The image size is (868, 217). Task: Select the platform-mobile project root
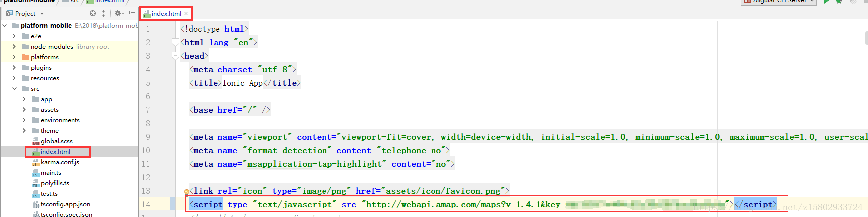[69, 25]
